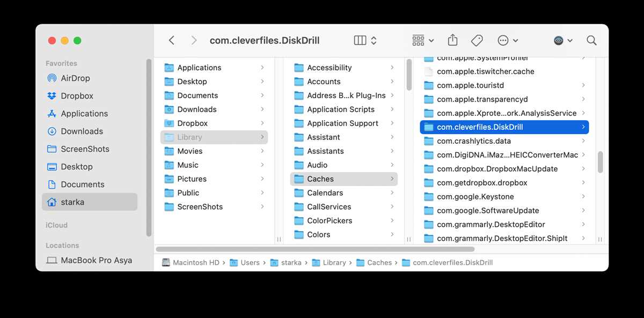Open ScreenShots in the sidebar

pyautogui.click(x=85, y=149)
